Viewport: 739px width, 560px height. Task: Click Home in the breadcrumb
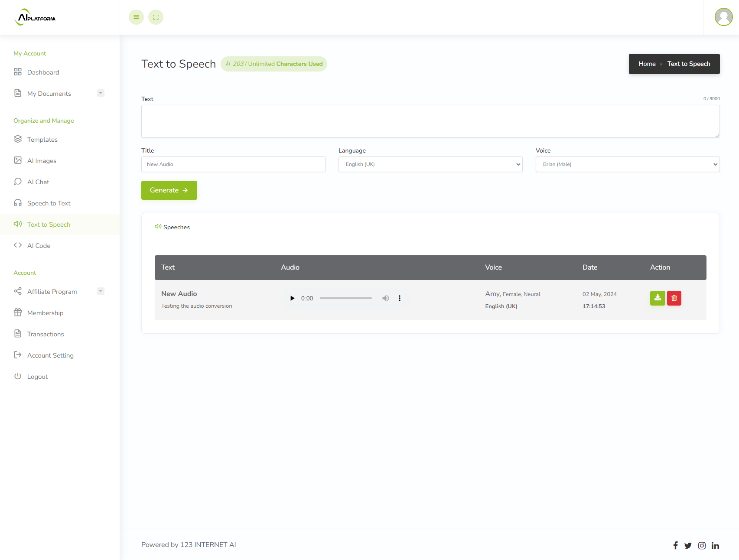point(647,64)
